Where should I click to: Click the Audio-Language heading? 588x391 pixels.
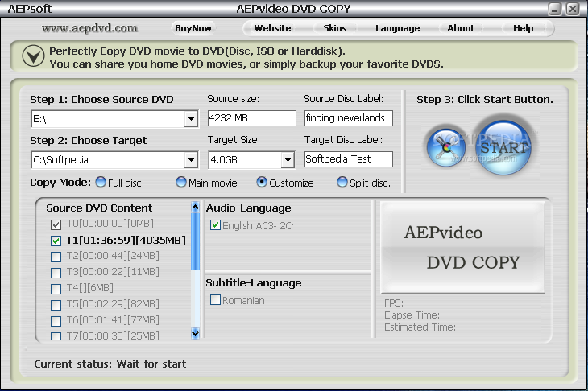tap(248, 208)
